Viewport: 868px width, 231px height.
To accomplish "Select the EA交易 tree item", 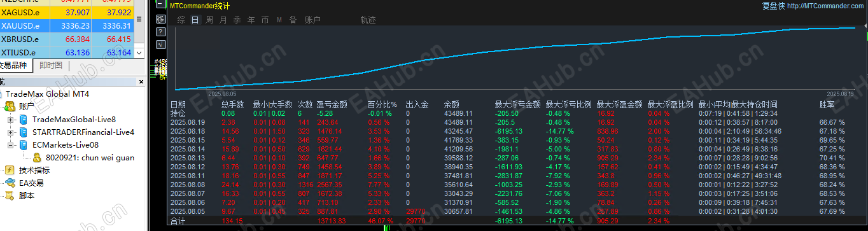I will coord(31,183).
